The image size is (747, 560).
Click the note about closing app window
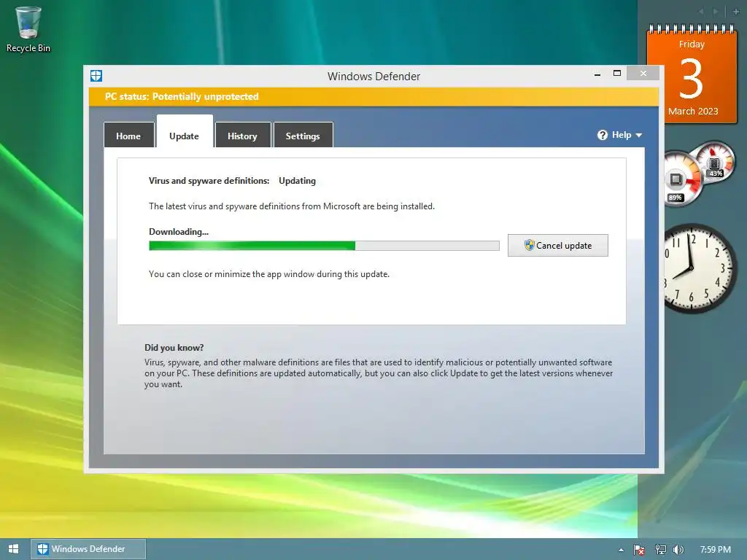269,274
